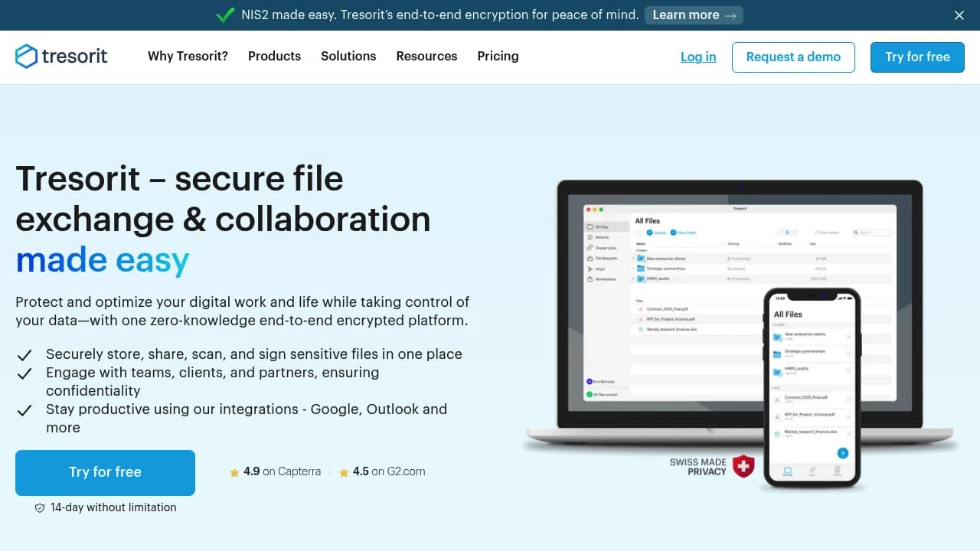Open the Products menu
The height and width of the screenshot is (551, 980).
click(274, 56)
